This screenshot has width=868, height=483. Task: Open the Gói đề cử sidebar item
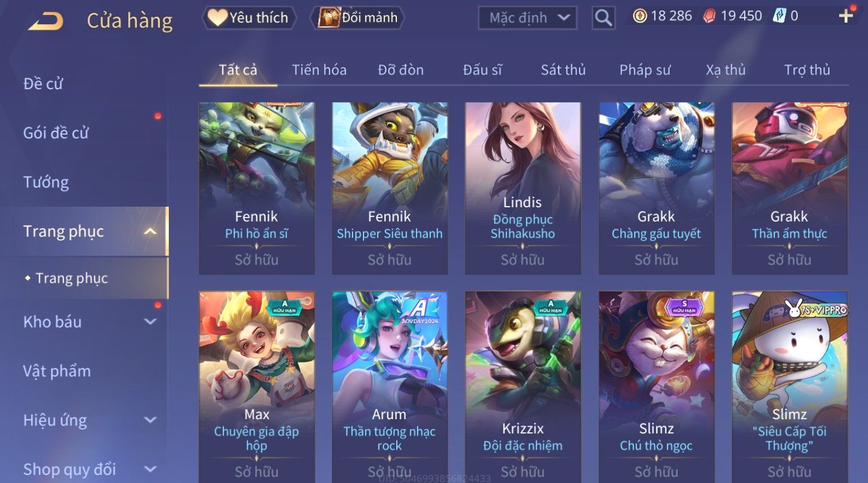[56, 133]
